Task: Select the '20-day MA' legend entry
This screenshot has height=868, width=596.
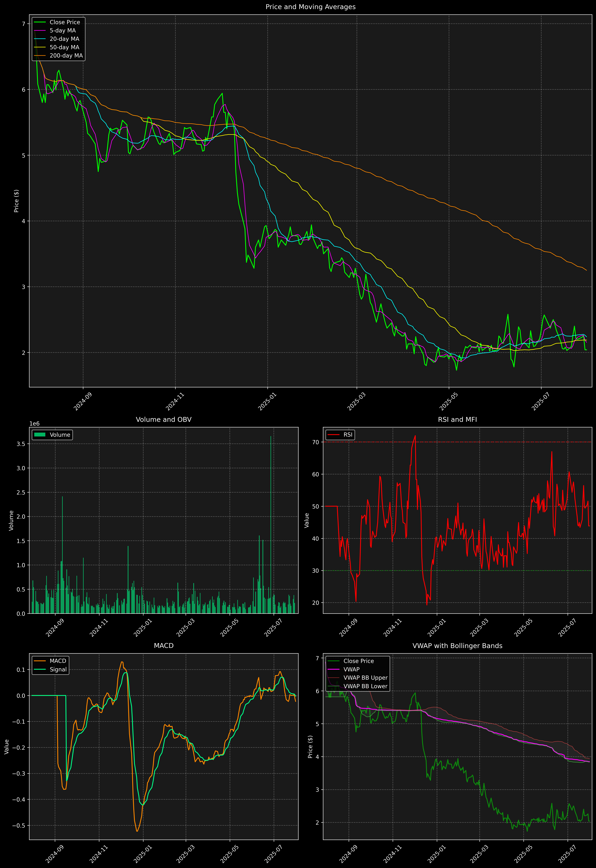Action: point(64,39)
